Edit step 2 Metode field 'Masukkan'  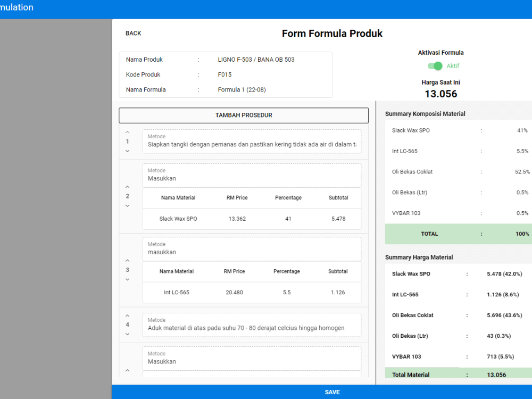[252, 176]
